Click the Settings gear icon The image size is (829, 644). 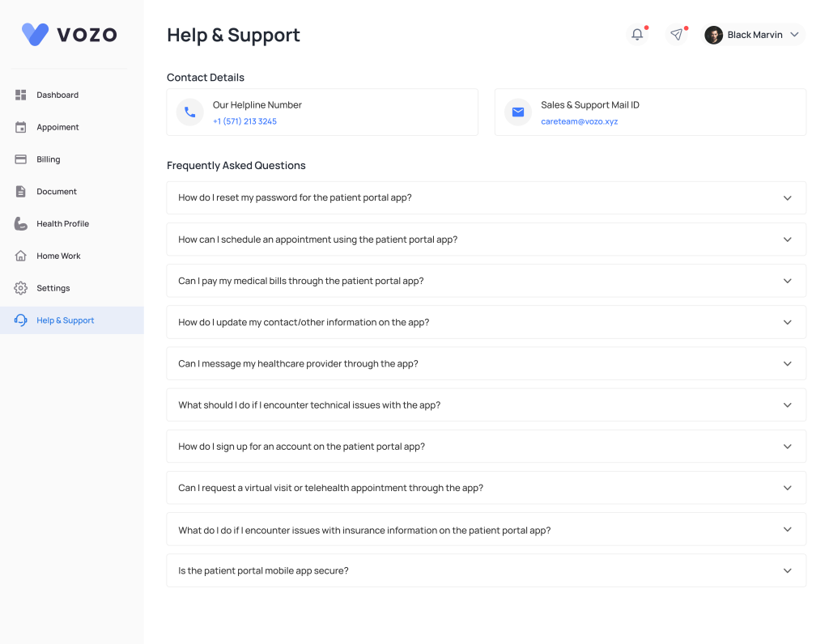[21, 288]
